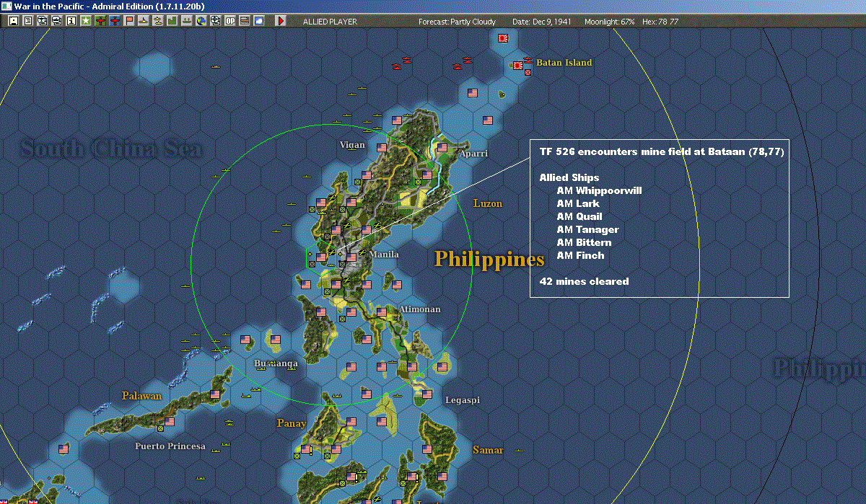The height and width of the screenshot is (504, 866).
Task: Click the '42 mines cleared' text
Action: click(584, 281)
